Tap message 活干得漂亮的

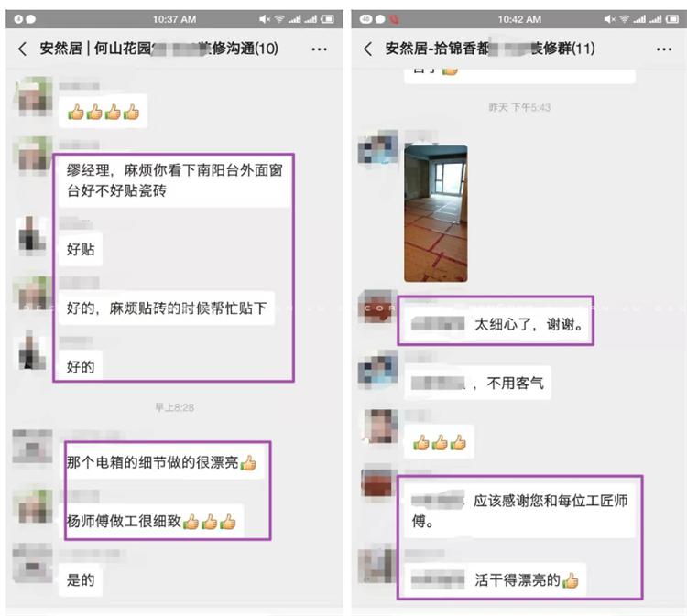(495, 580)
